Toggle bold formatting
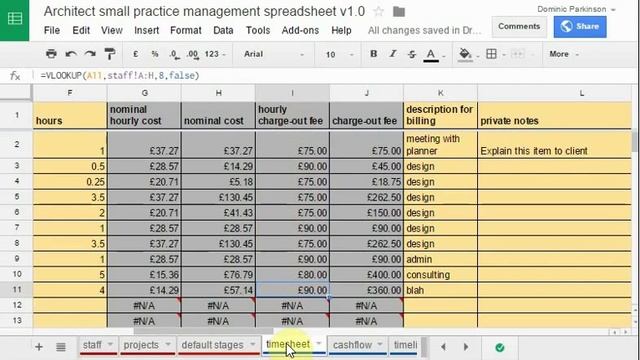The image size is (640, 360). [x=373, y=54]
